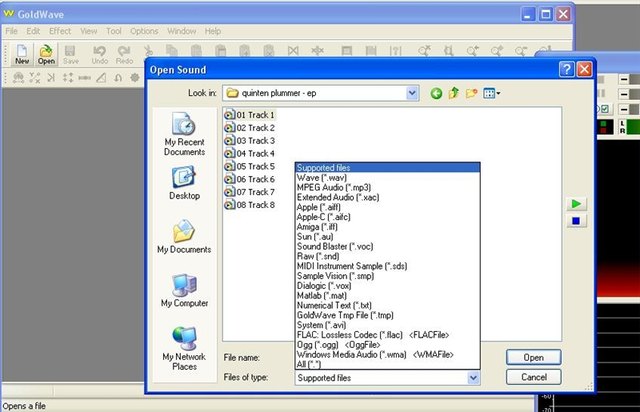Select file 05 Track 5
640x412 pixels.
[250, 166]
